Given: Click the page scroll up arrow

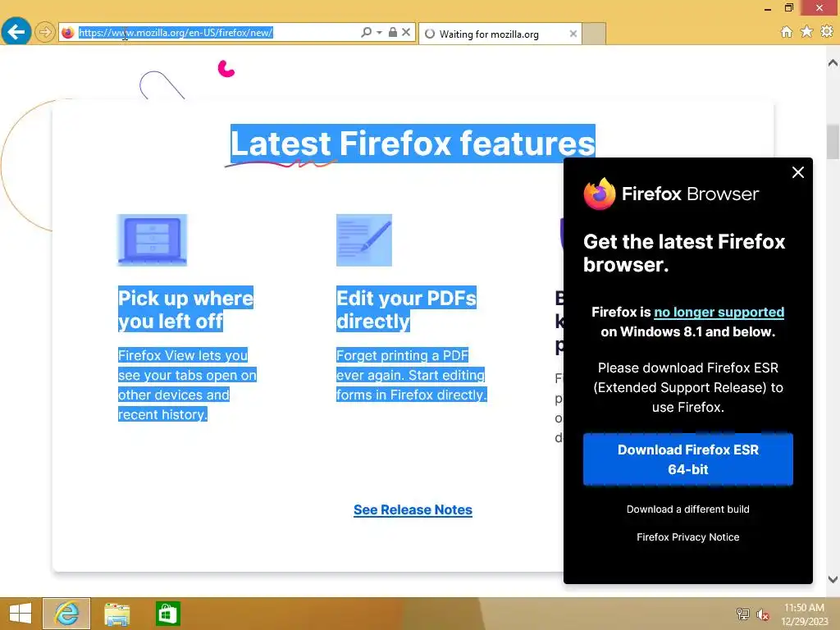Looking at the screenshot, I should point(833,62).
